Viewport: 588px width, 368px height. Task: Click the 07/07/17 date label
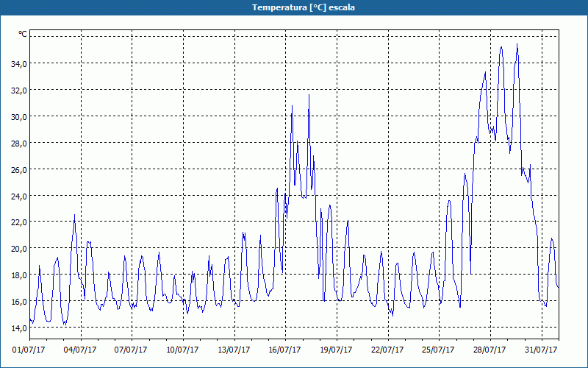[x=131, y=350]
